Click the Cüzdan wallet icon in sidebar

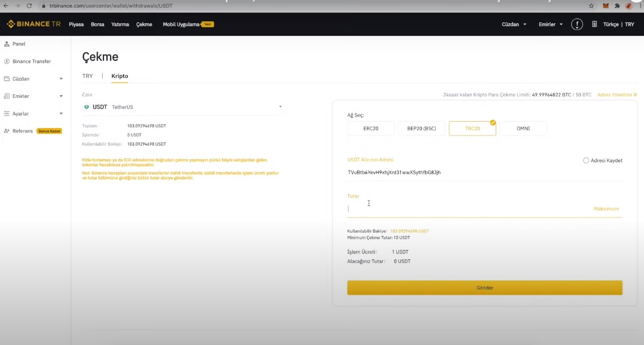tap(7, 79)
